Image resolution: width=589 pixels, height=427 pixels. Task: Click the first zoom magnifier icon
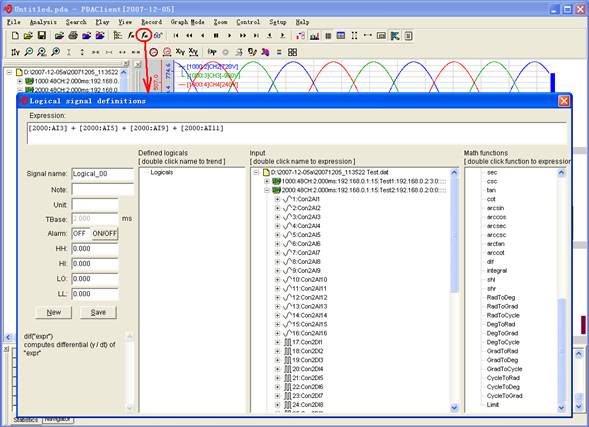pyautogui.click(x=29, y=52)
